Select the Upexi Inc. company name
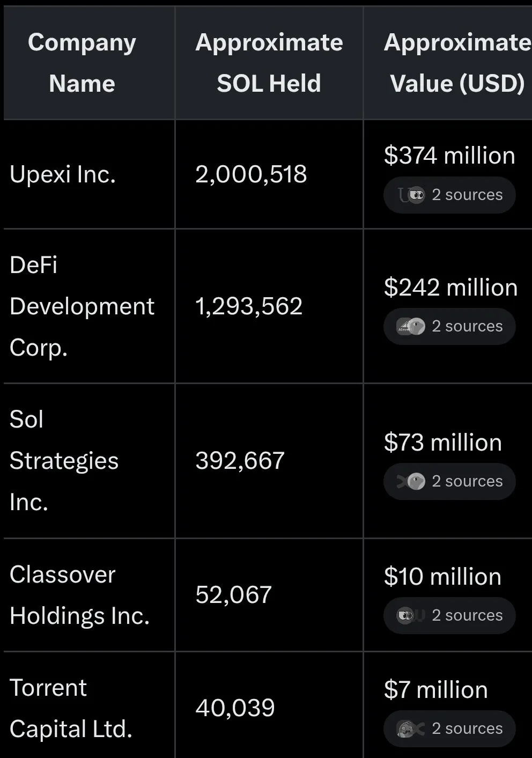Screen dimensions: 532x758 coord(63,174)
